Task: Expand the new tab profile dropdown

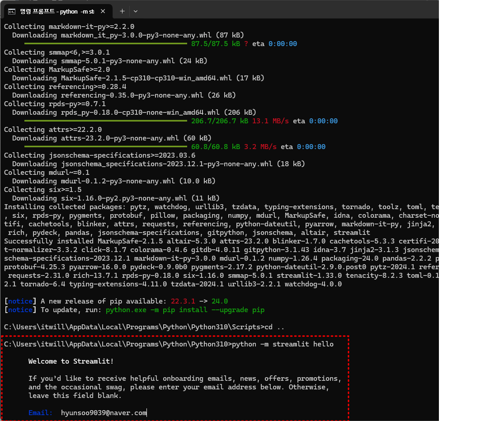Action: tap(136, 11)
